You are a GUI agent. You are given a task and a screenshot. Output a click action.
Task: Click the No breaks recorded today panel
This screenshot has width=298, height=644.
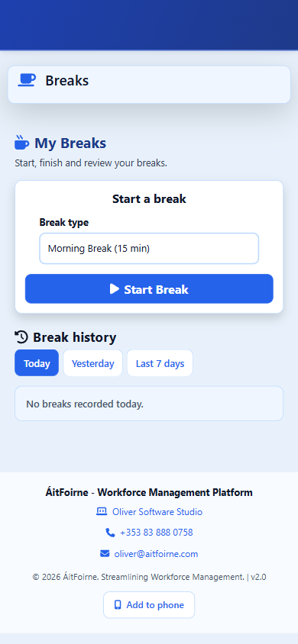pos(149,404)
